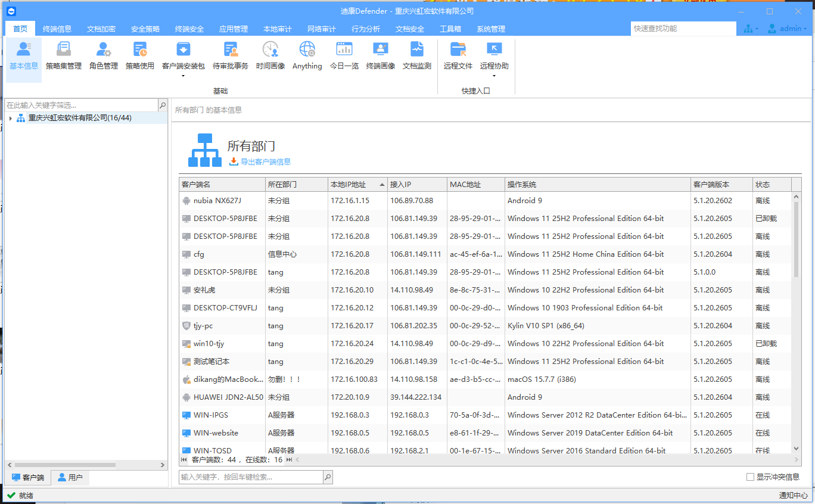Click the 操作系统 column header
The image size is (815, 504).
(598, 185)
